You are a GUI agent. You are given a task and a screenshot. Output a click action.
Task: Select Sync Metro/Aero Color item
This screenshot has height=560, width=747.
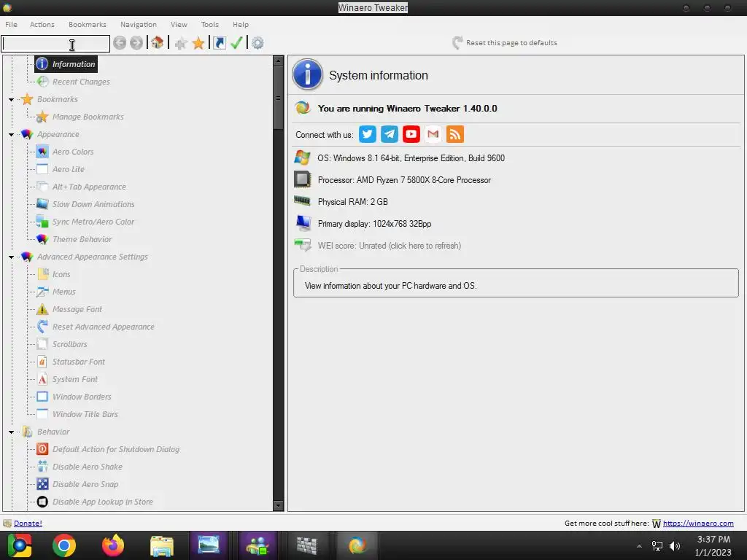pyautogui.click(x=93, y=222)
